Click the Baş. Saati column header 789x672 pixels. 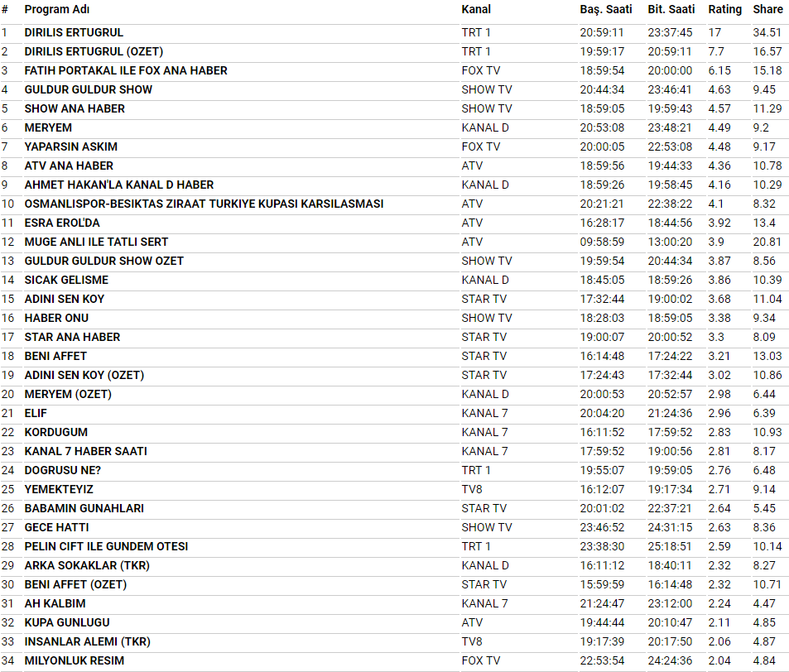[x=605, y=9]
